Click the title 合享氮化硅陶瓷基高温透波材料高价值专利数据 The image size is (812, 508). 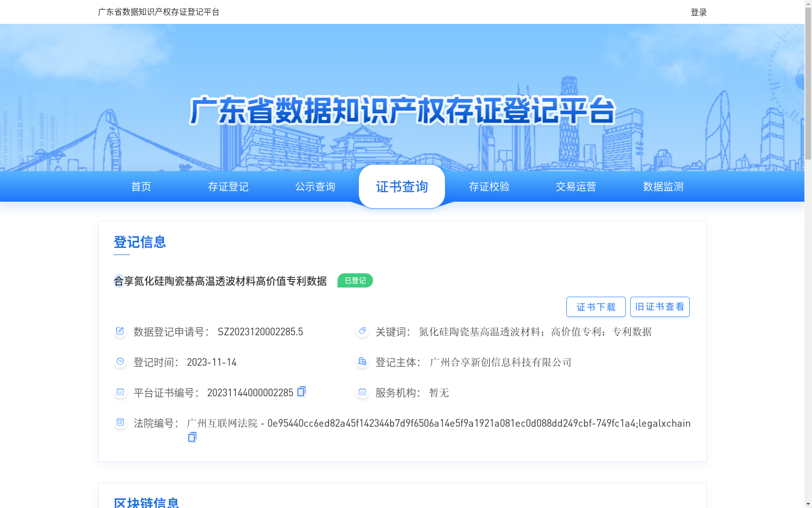click(x=220, y=281)
